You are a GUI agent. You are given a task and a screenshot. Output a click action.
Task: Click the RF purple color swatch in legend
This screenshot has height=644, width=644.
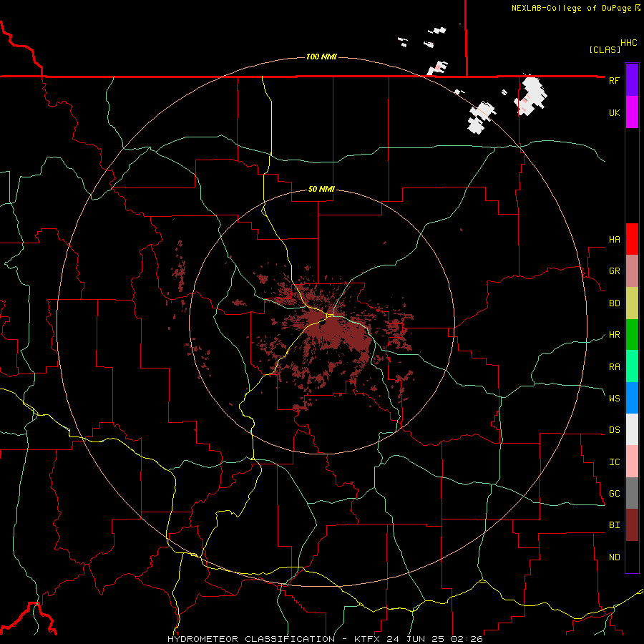point(632,80)
